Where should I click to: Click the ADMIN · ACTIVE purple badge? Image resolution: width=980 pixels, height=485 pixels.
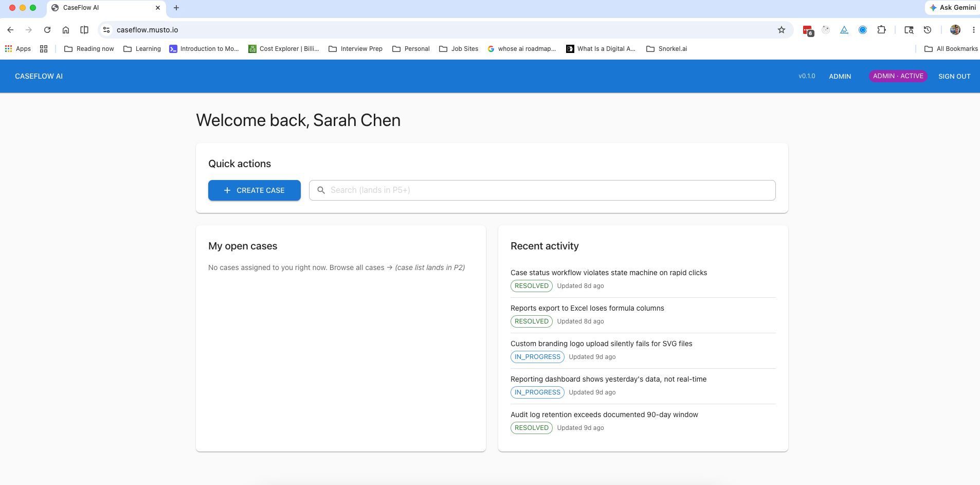(x=898, y=76)
